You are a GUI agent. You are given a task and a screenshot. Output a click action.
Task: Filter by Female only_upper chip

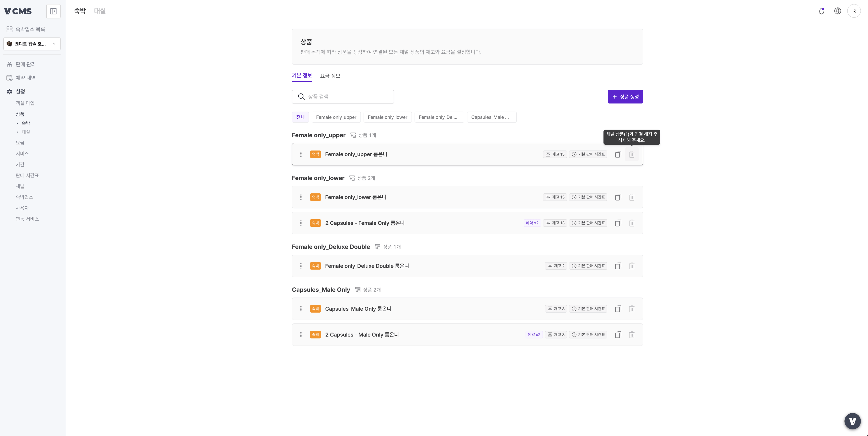(336, 117)
